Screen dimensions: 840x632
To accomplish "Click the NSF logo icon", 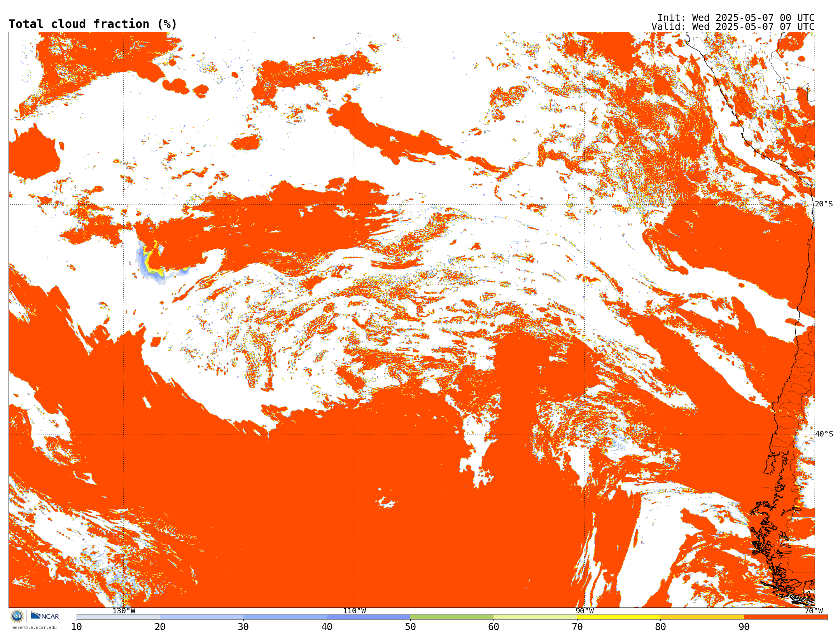I will [x=17, y=616].
